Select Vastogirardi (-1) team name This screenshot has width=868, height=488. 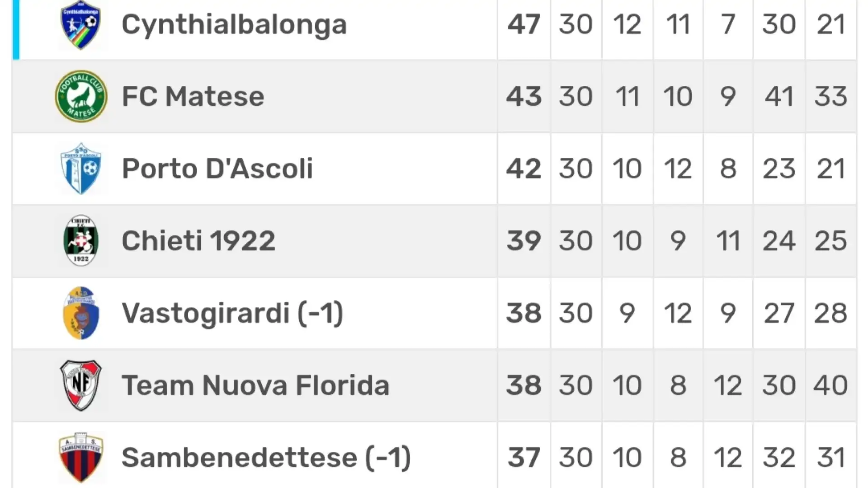click(x=232, y=313)
